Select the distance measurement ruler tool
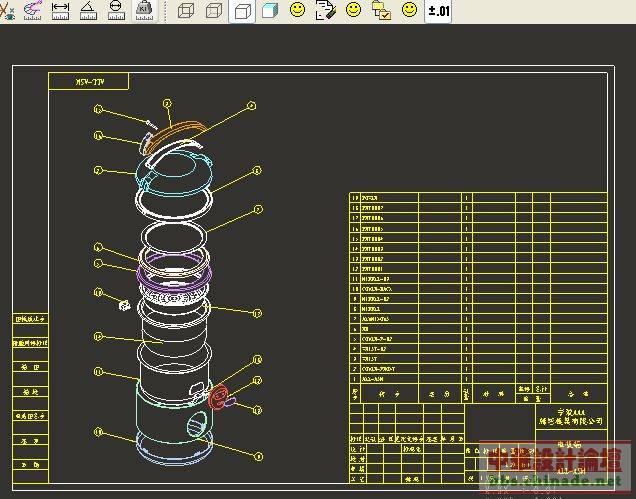This screenshot has height=499, width=636. coord(60,11)
